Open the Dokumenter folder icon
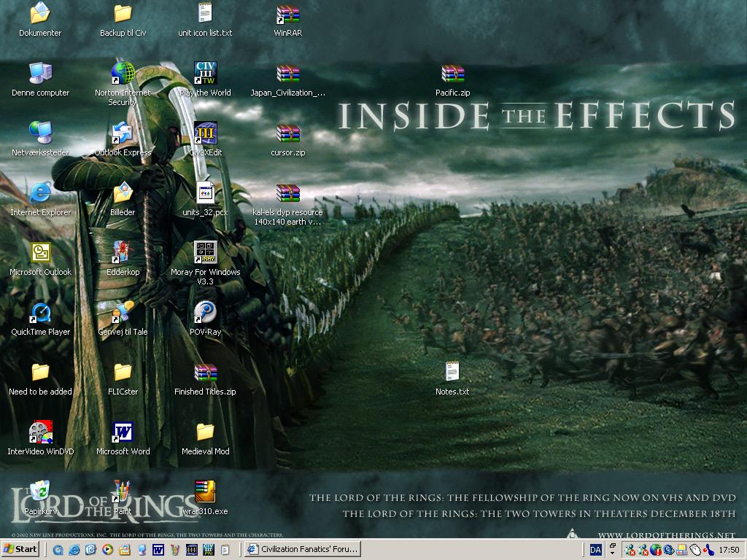747x560 pixels. 40,13
